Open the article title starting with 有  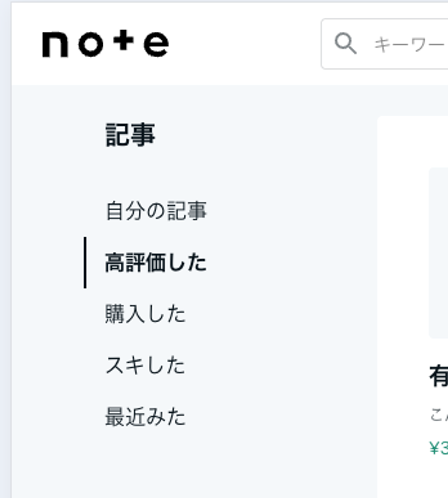point(439,377)
